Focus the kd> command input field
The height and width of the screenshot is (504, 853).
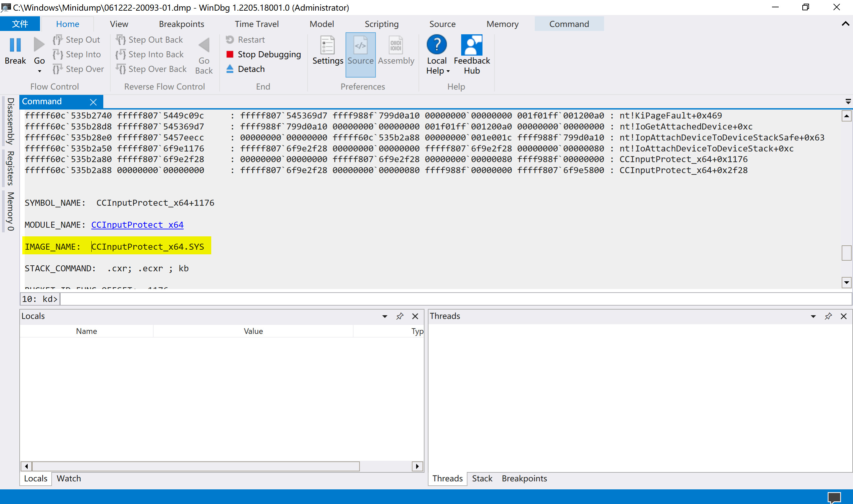point(455,299)
